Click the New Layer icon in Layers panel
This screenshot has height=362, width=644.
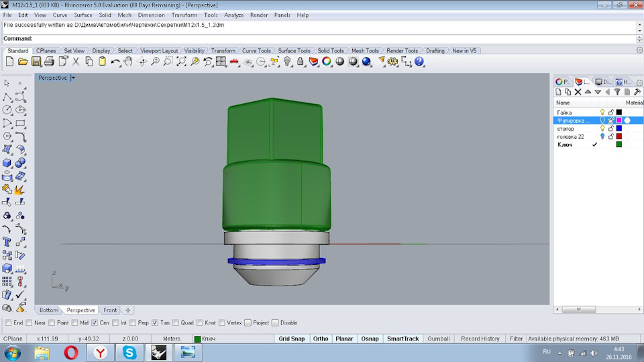click(558, 92)
